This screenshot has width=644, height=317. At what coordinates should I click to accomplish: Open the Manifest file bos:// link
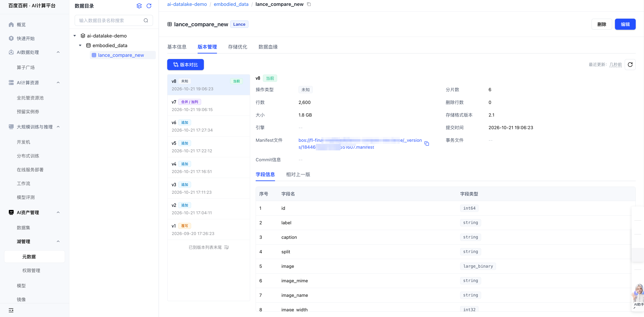tap(360, 144)
